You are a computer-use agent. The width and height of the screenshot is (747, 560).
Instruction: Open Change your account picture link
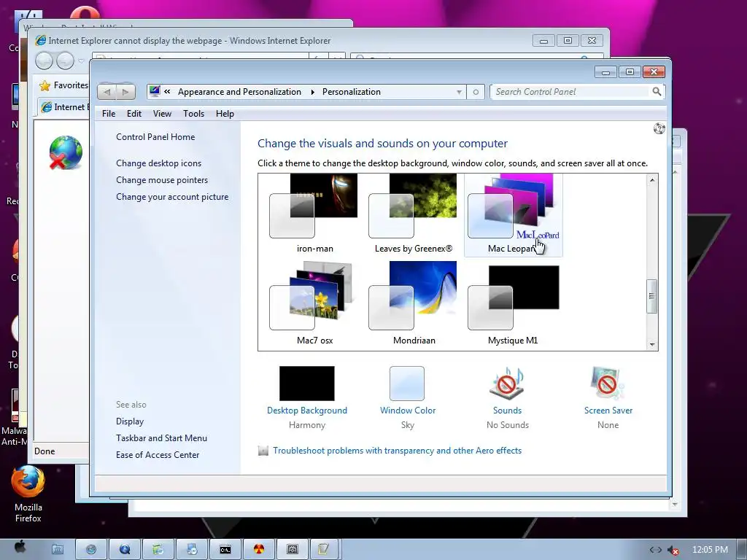pos(172,197)
